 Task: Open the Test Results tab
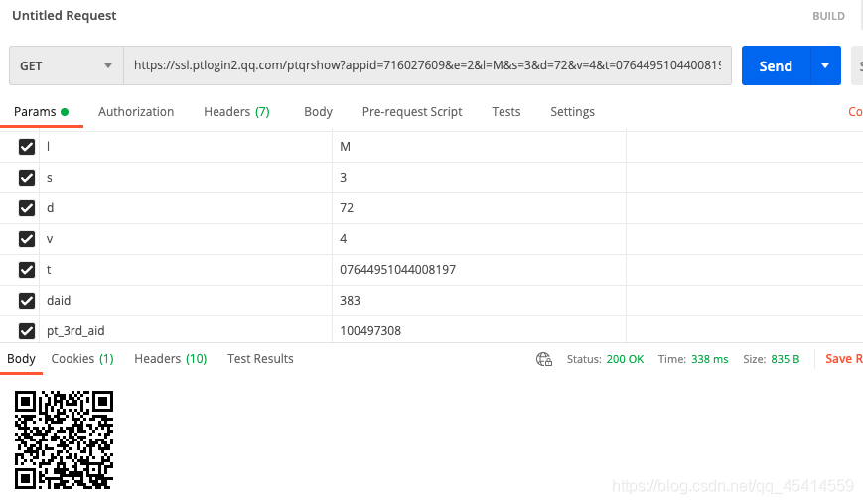(260, 359)
